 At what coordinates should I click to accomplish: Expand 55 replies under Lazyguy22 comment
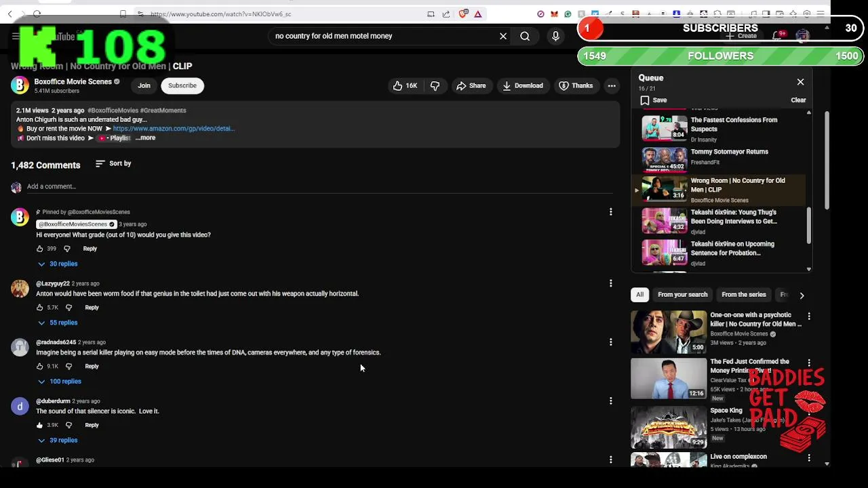[58, 323]
